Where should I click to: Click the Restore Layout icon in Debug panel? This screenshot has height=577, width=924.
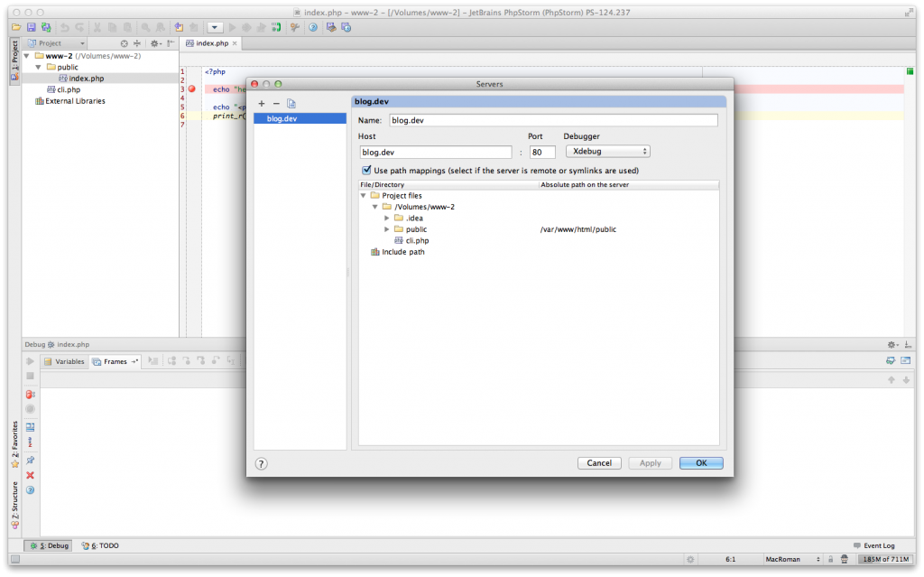point(30,426)
